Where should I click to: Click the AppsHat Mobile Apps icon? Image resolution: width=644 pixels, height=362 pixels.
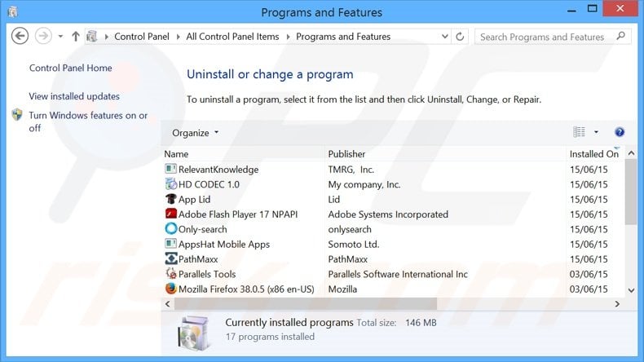tap(170, 244)
